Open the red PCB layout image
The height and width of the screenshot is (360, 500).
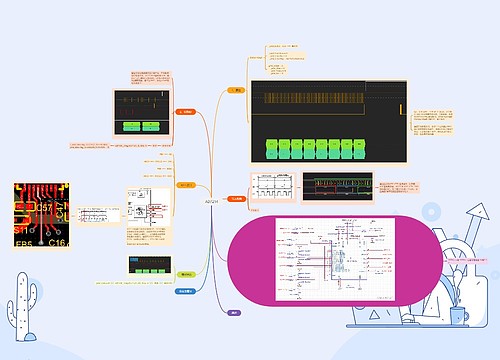(42, 215)
